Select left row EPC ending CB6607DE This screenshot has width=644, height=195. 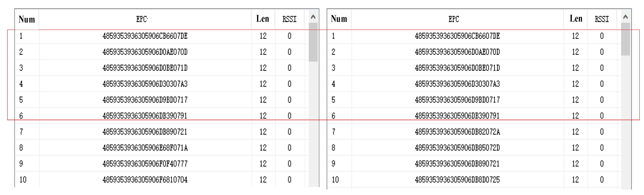(x=145, y=36)
